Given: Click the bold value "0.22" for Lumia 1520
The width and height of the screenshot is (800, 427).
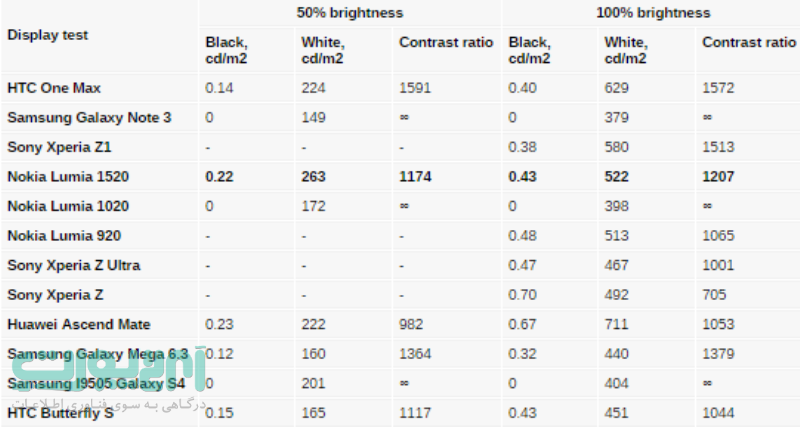Looking at the screenshot, I should pyautogui.click(x=219, y=177).
